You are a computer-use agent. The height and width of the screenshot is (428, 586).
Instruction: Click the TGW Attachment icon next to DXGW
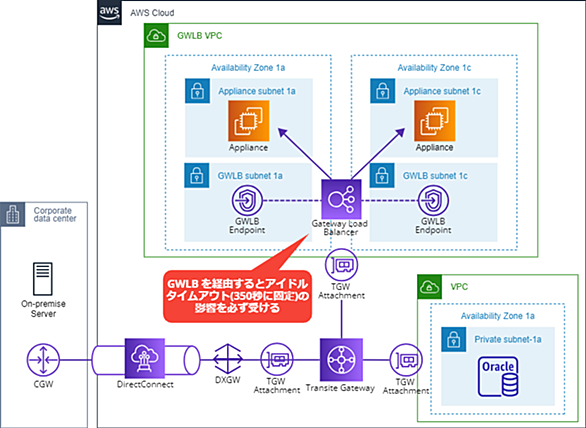[x=277, y=360]
